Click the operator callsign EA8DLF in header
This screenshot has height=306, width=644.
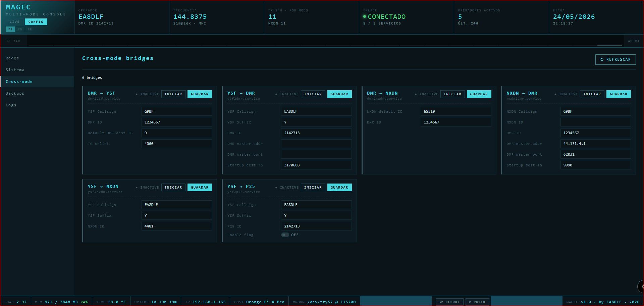(x=91, y=17)
